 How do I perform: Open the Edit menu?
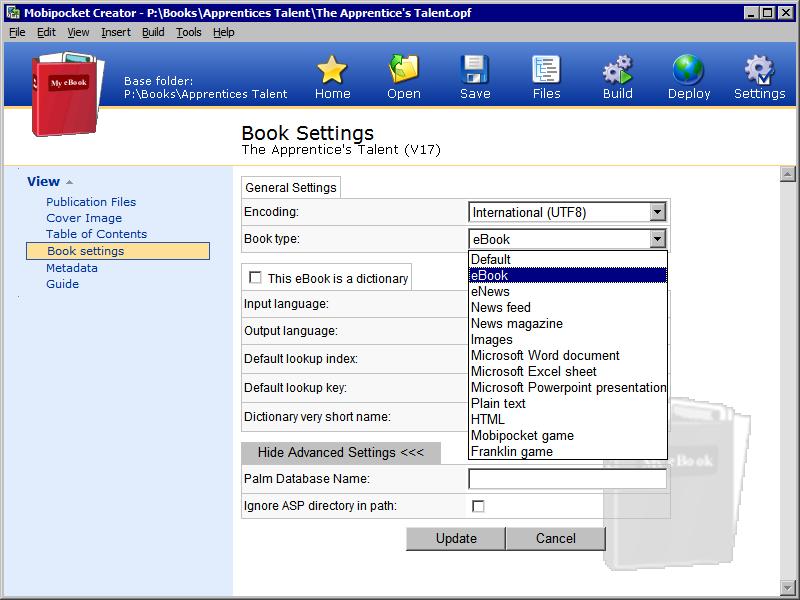coord(46,32)
